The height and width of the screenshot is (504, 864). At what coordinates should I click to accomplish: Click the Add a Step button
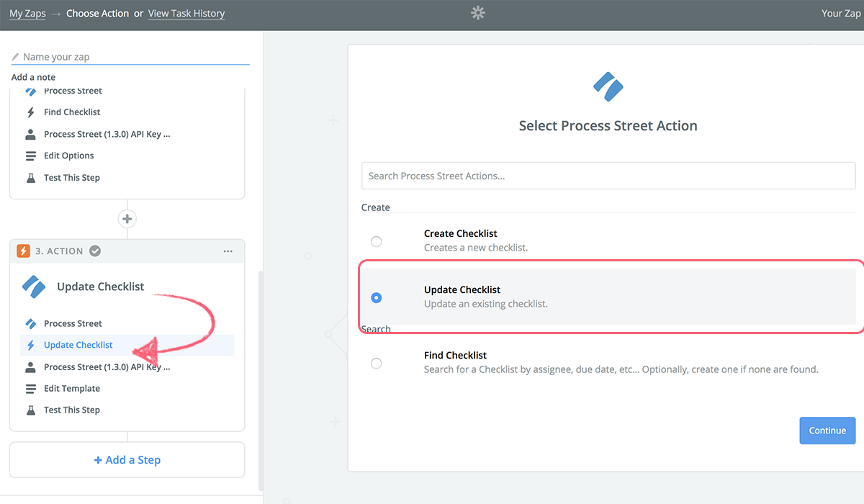tap(127, 460)
